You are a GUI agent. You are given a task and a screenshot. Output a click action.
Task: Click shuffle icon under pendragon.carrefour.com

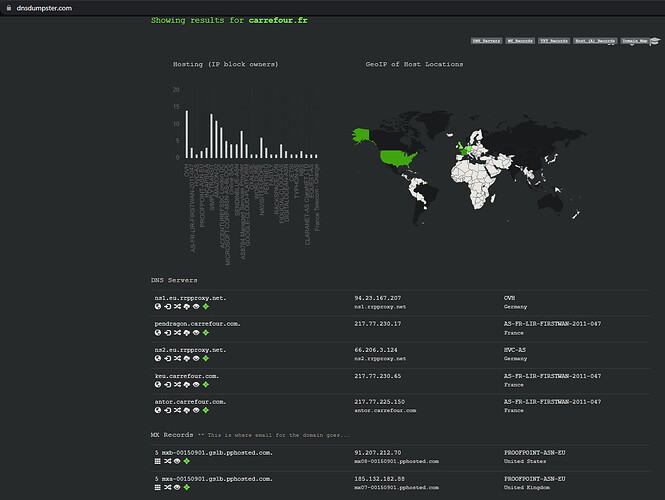[x=177, y=333]
